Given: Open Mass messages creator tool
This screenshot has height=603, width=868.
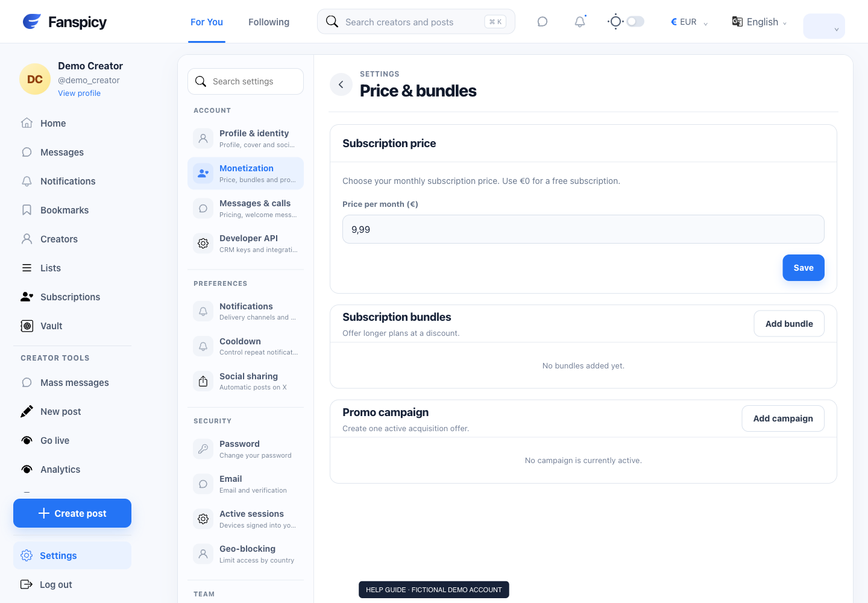Looking at the screenshot, I should [x=72, y=382].
